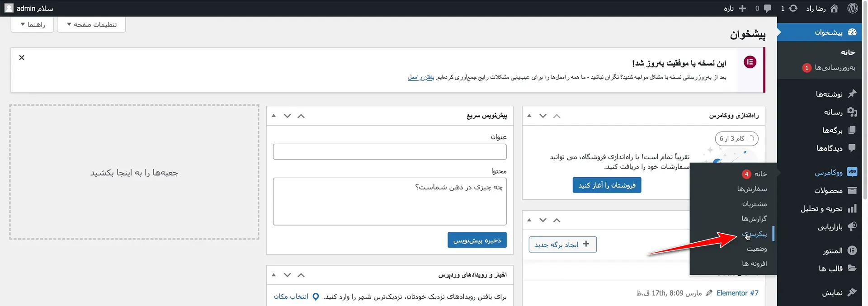Click the brush icon for نمایش
The image size is (868, 306).
[x=852, y=292]
